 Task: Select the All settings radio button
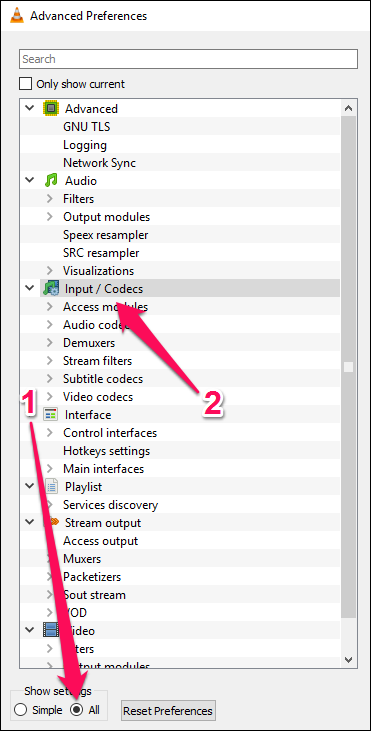[x=76, y=710]
